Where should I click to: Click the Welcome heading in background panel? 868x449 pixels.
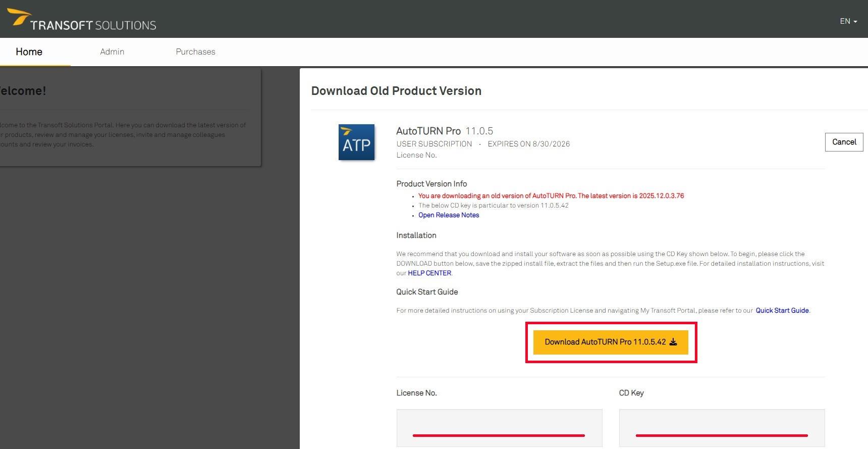(x=23, y=91)
